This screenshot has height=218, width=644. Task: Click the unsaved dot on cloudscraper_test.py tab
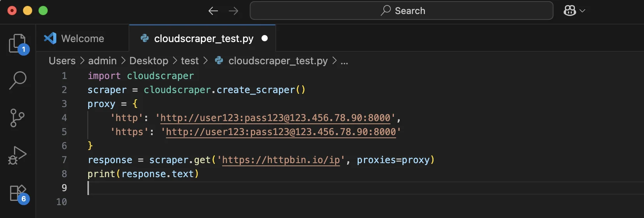(x=265, y=38)
